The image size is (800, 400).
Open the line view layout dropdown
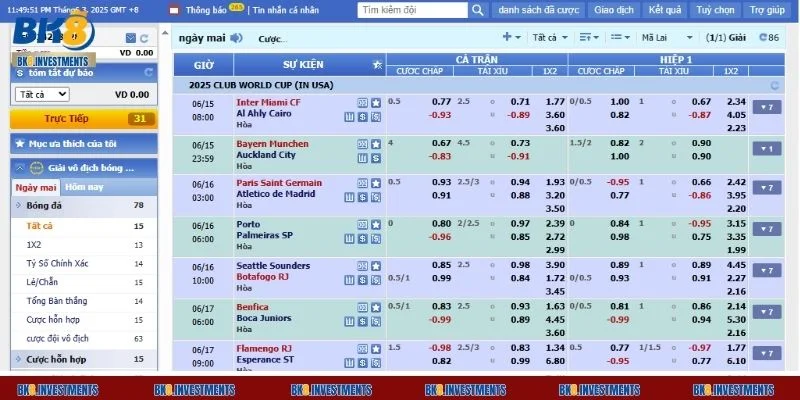(x=620, y=37)
